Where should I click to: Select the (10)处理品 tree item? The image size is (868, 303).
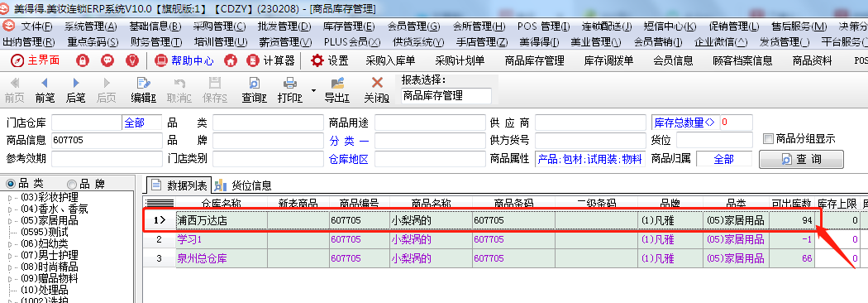(45, 290)
